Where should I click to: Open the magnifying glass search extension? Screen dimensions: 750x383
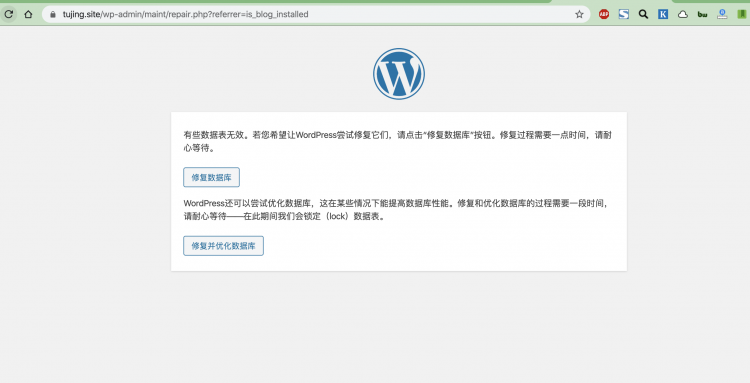click(643, 14)
